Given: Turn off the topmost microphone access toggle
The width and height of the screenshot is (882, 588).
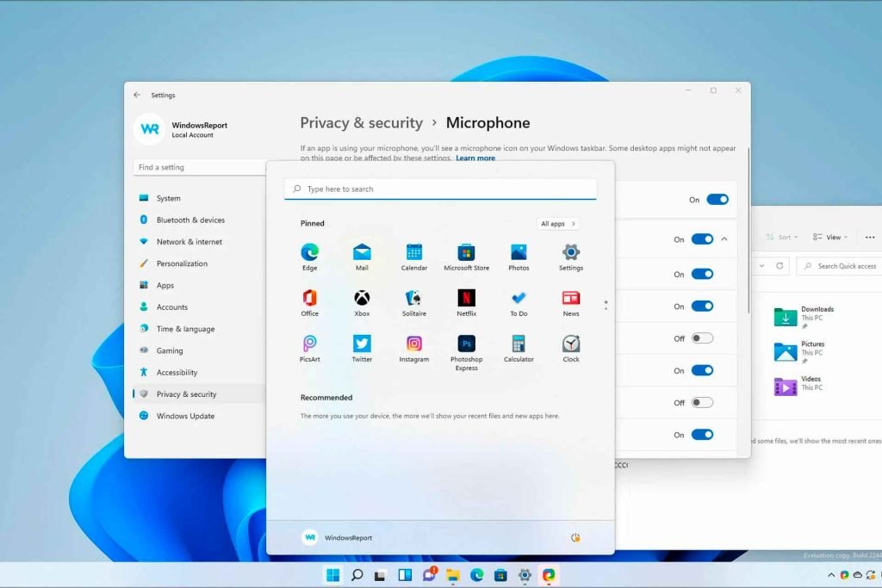Looking at the screenshot, I should (717, 200).
